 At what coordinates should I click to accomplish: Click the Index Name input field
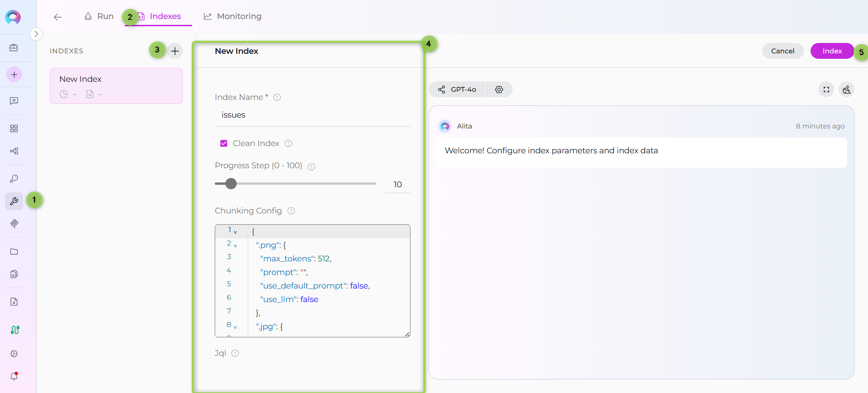click(x=312, y=115)
